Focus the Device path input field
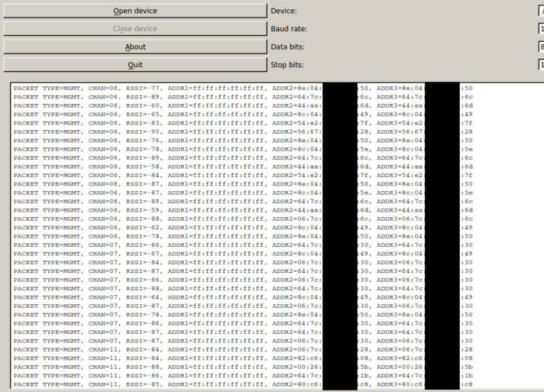The height and width of the screenshot is (392, 544). 540,11
